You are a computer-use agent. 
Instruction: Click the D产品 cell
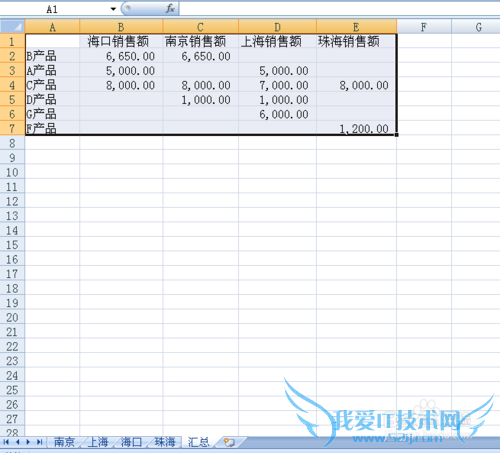[52, 99]
